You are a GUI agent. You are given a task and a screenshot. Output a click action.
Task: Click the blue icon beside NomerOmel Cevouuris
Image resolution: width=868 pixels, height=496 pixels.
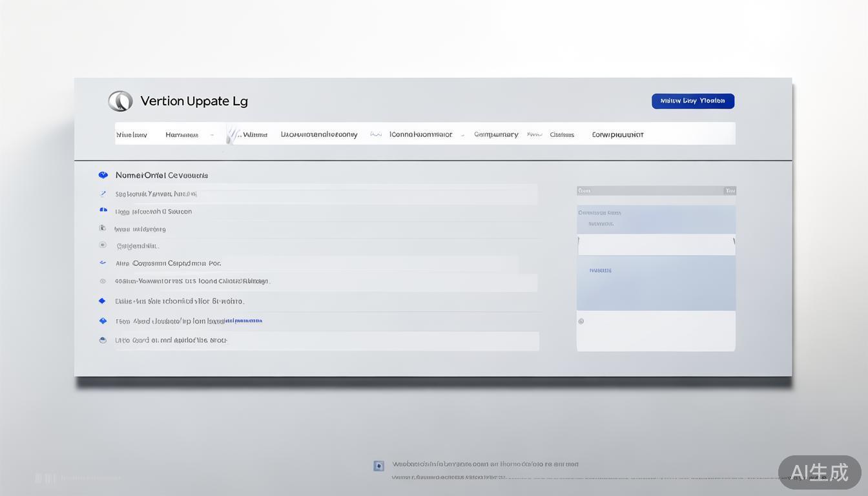click(x=103, y=175)
